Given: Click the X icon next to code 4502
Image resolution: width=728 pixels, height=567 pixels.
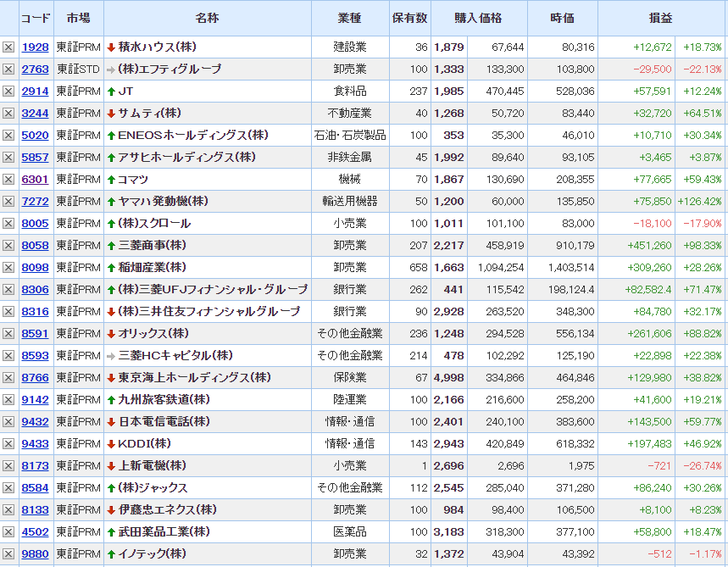Looking at the screenshot, I should (8, 532).
